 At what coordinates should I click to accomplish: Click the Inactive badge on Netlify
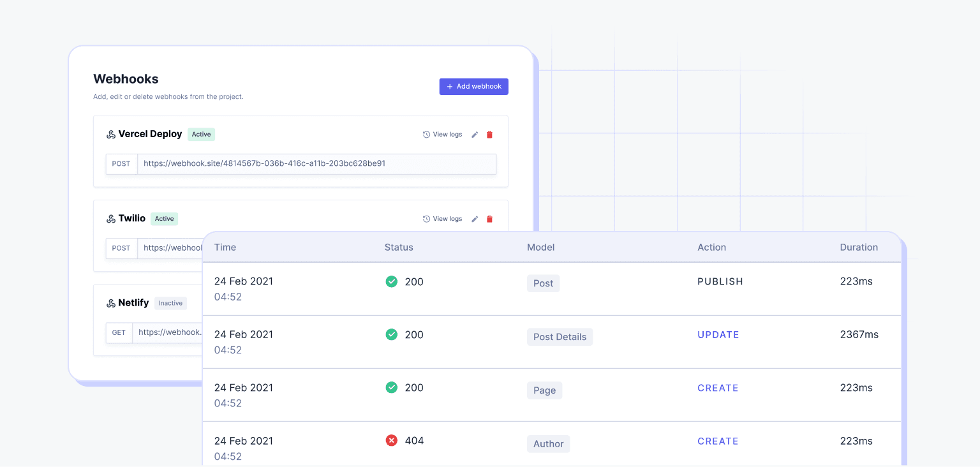(170, 303)
